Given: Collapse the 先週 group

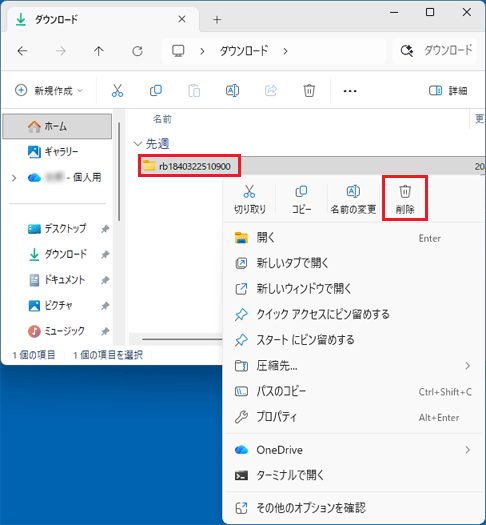Looking at the screenshot, I should 138,144.
